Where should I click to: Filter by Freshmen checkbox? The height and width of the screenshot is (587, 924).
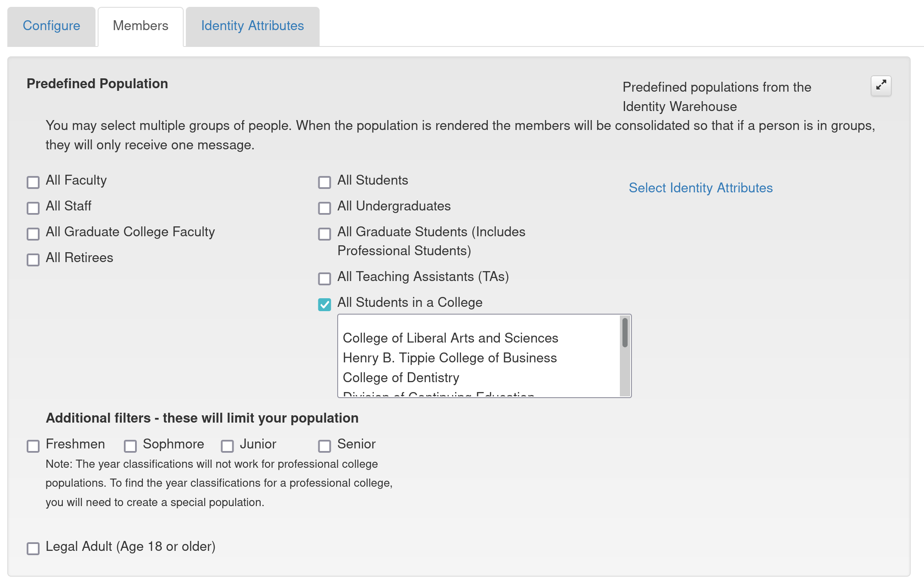33,446
